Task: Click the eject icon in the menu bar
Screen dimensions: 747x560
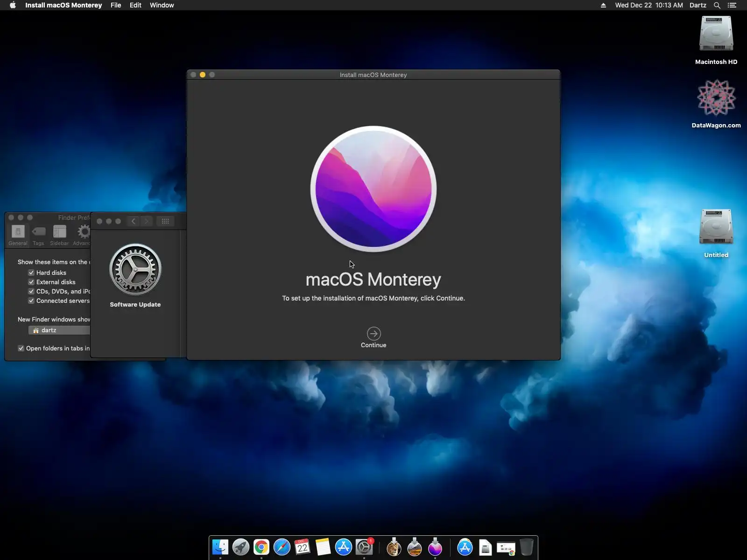Action: pyautogui.click(x=603, y=5)
